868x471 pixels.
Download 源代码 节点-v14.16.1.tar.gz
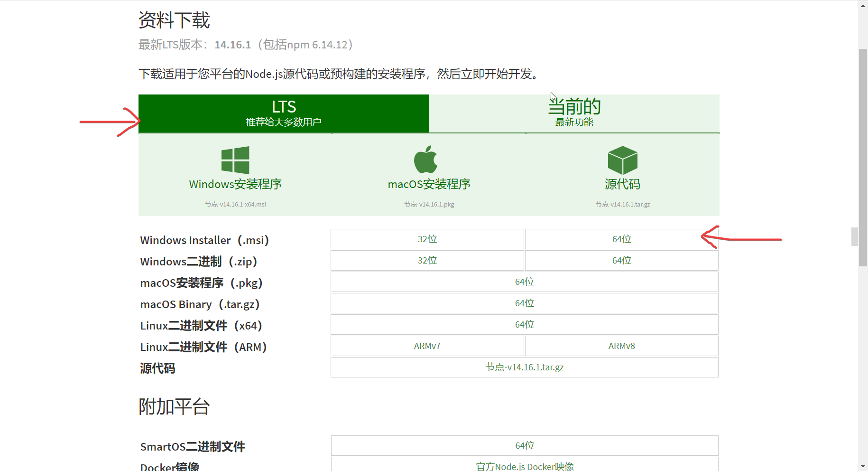tap(524, 367)
